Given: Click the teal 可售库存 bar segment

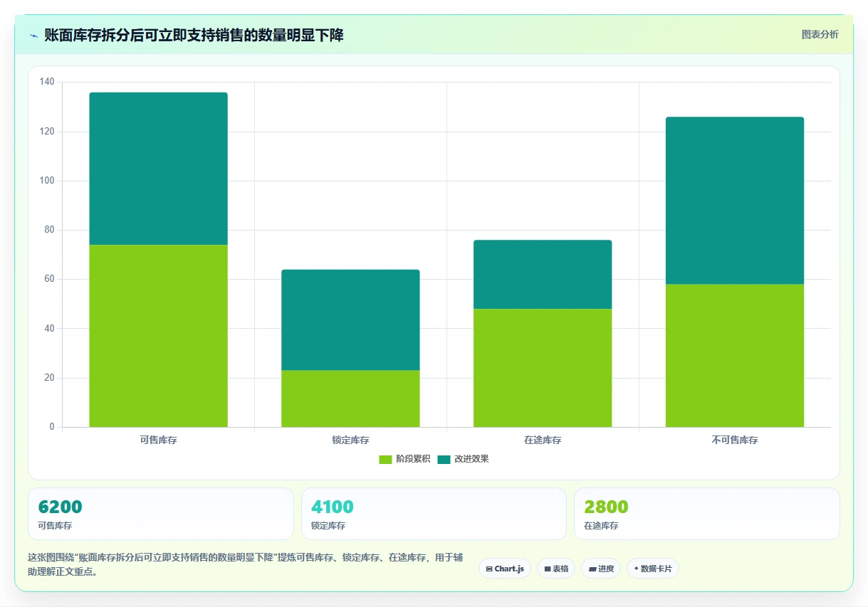Looking at the screenshot, I should (x=158, y=169).
